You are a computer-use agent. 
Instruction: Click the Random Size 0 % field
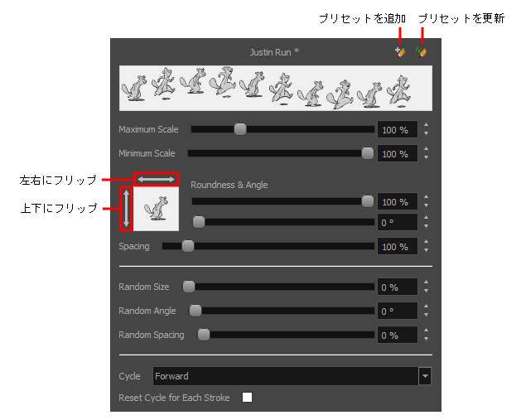tap(398, 287)
